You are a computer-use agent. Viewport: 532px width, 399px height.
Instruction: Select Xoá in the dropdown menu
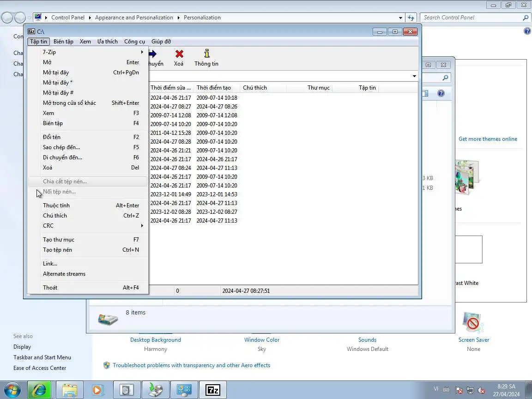(88, 168)
